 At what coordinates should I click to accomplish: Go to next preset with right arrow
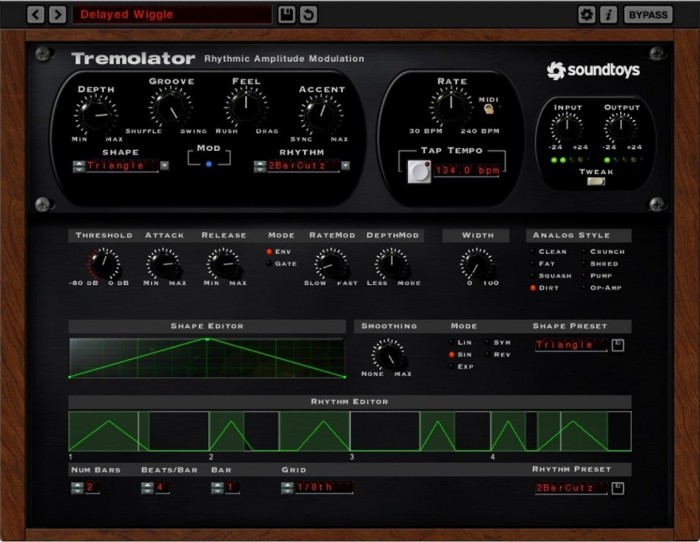(58, 14)
